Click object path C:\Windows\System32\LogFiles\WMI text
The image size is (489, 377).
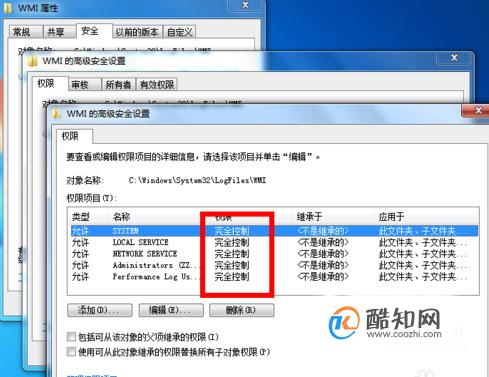[197, 180]
